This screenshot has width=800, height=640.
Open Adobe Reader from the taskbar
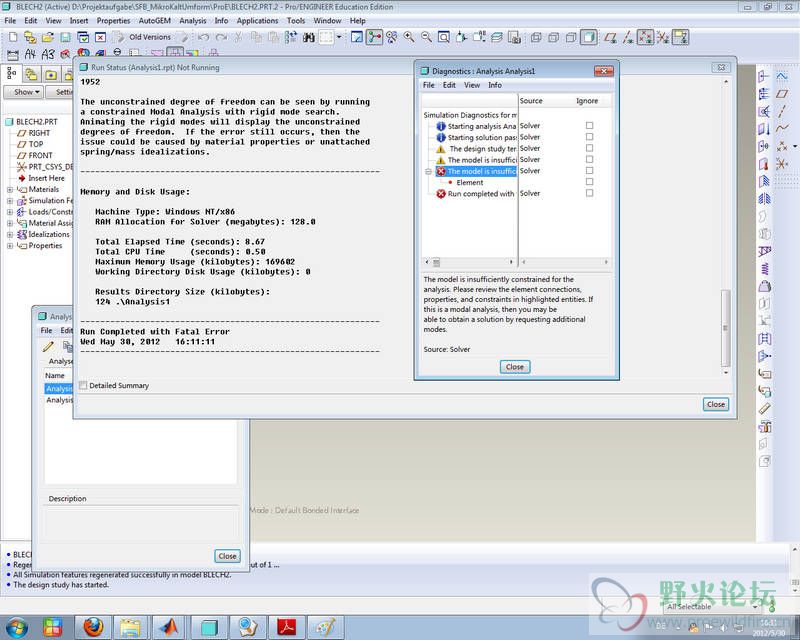(x=287, y=627)
